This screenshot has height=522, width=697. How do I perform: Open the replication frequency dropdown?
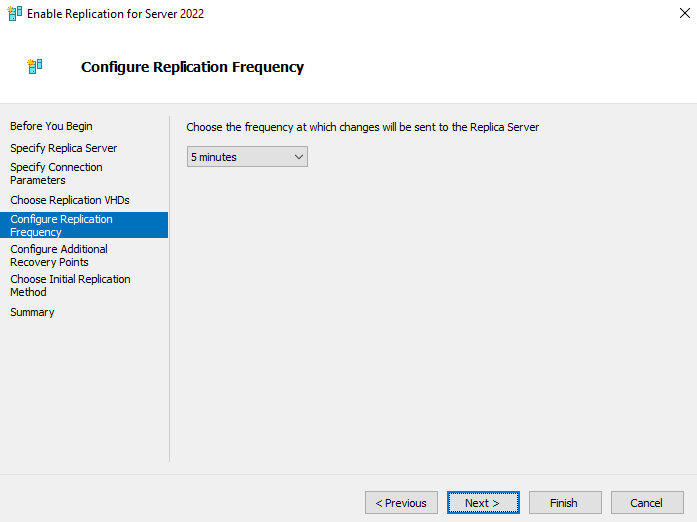[247, 157]
